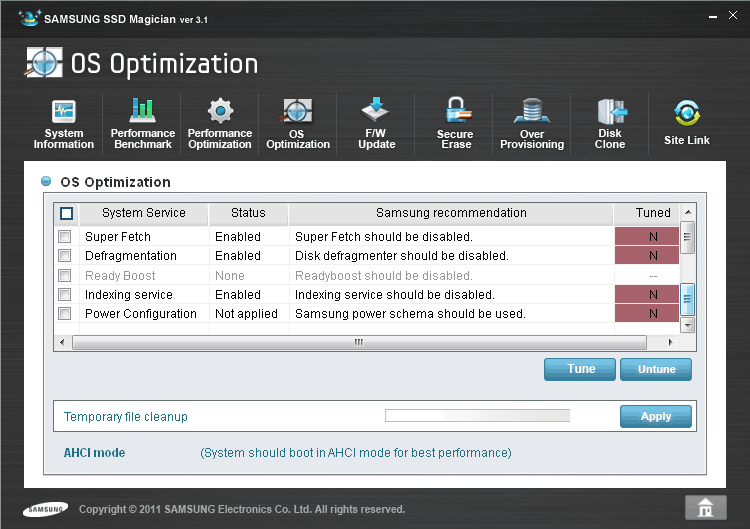The image size is (750, 529).
Task: Click the Tuned N cell for Indexing service
Action: (x=647, y=294)
